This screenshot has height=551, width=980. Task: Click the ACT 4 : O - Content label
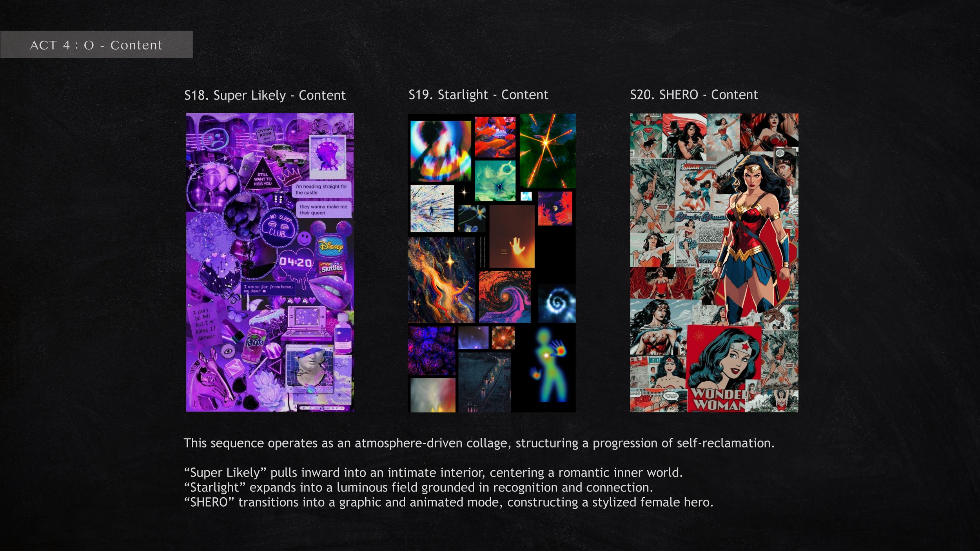96,45
